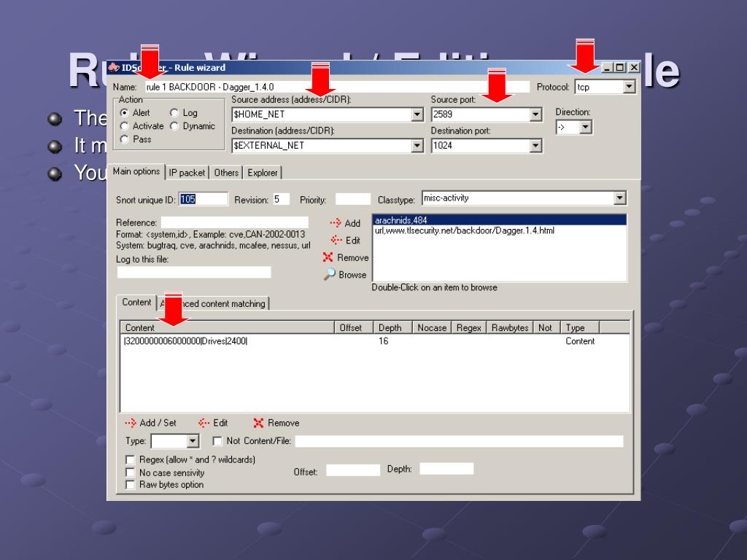Click the IDScenter app icon in title bar
Screen dimensions: 747x560
(x=113, y=67)
